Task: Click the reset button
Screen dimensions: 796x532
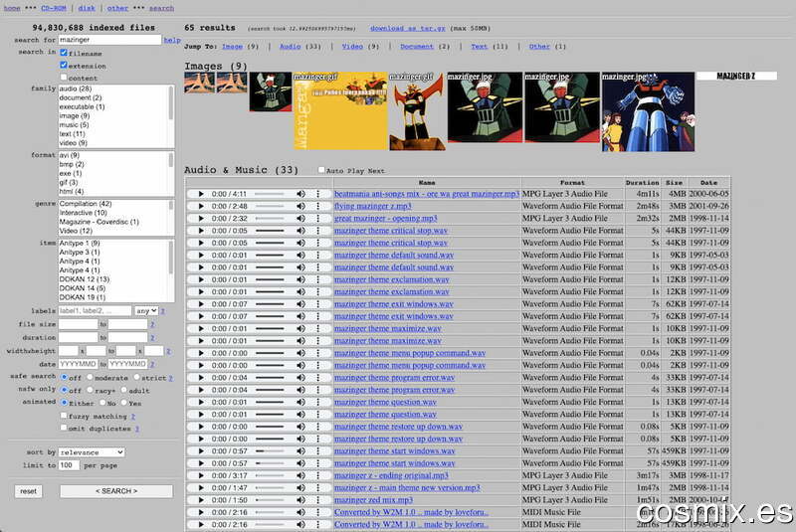Action: (x=29, y=491)
